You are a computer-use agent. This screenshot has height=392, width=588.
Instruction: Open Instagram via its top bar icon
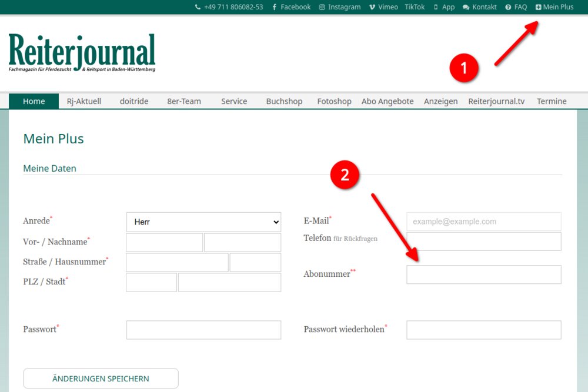pos(322,7)
